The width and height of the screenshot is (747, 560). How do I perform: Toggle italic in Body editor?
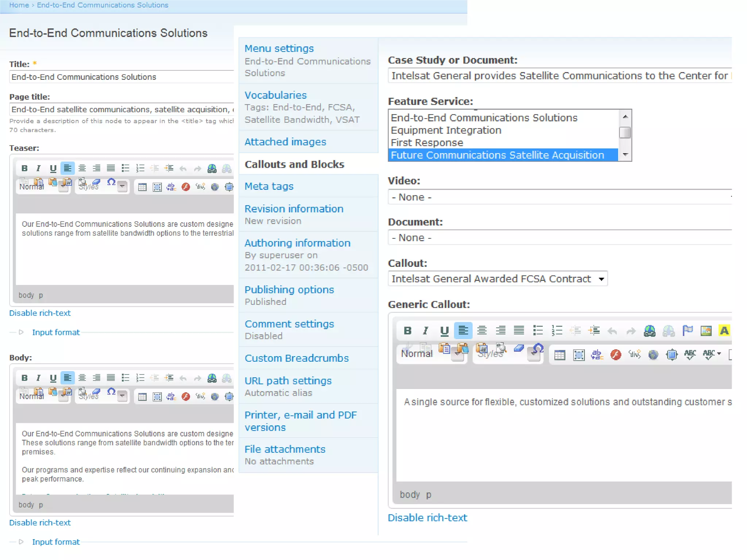tap(38, 378)
